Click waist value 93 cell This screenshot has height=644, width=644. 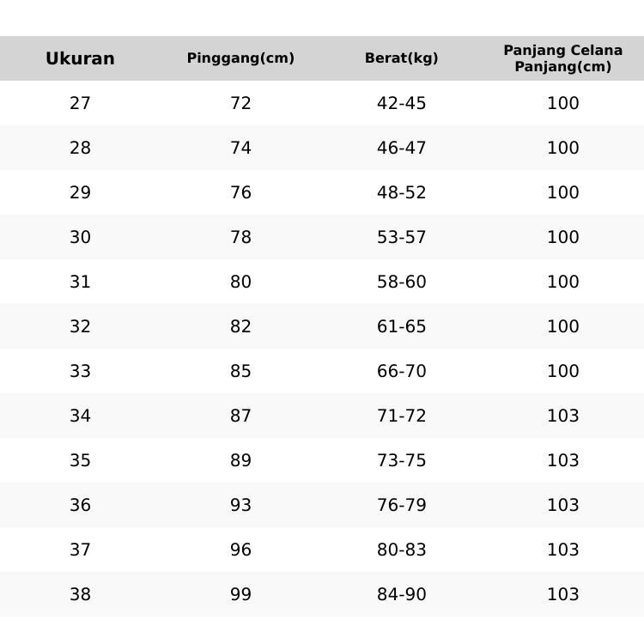point(240,505)
